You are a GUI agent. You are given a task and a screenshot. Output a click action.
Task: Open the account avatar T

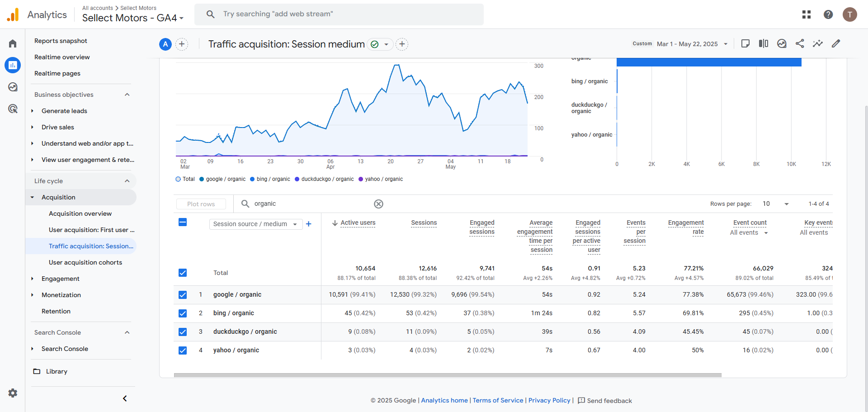[x=850, y=14]
